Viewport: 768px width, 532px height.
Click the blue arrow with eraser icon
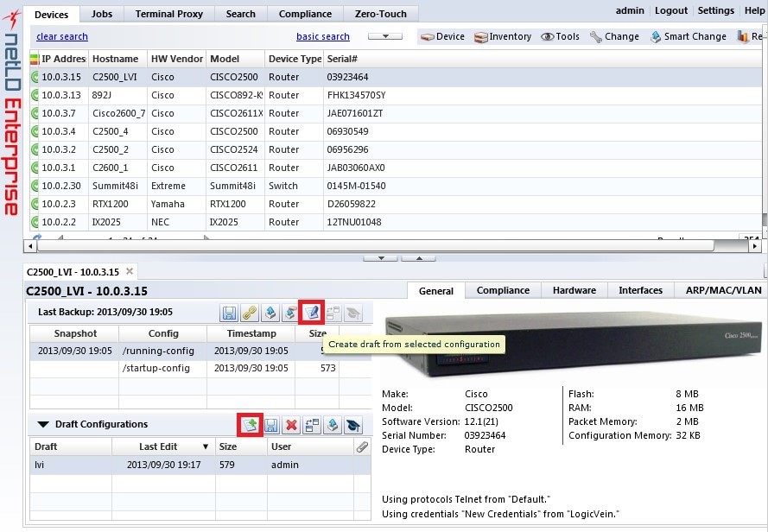click(290, 313)
